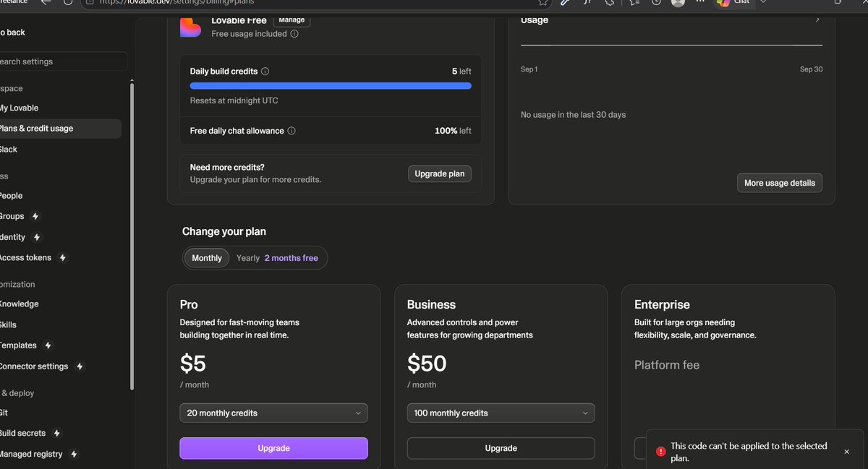
Task: Open the 100 monthly credits dropdown
Action: 501,413
